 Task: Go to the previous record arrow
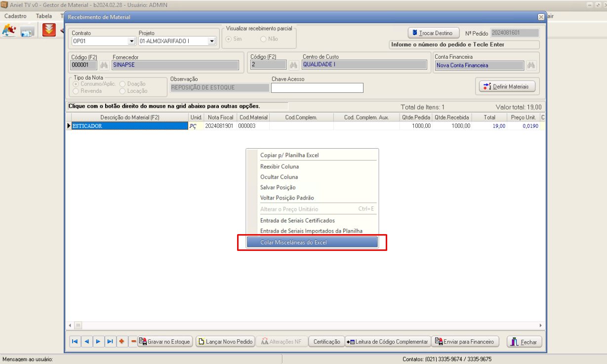86,342
